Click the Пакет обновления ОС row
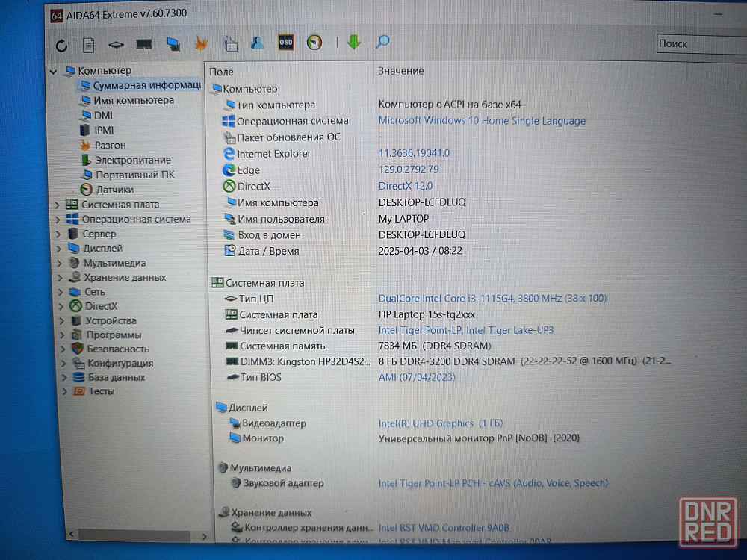 point(303,137)
